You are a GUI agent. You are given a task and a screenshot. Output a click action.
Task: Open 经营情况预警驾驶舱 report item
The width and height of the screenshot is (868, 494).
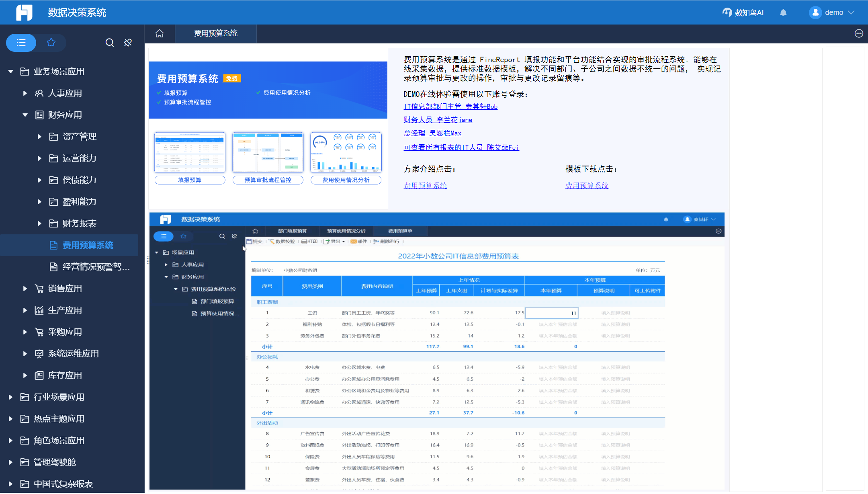click(x=96, y=267)
